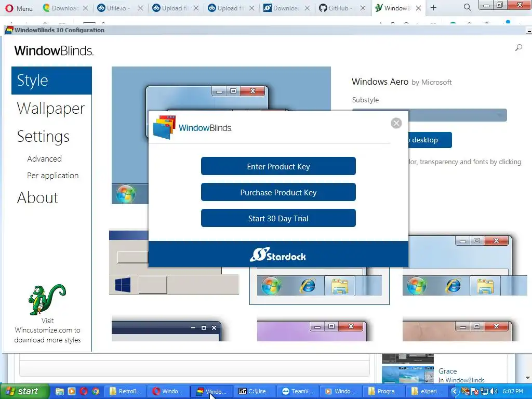This screenshot has height=399, width=532.
Task: Select the tan textured style thumbnail
Action: pyautogui.click(x=460, y=329)
